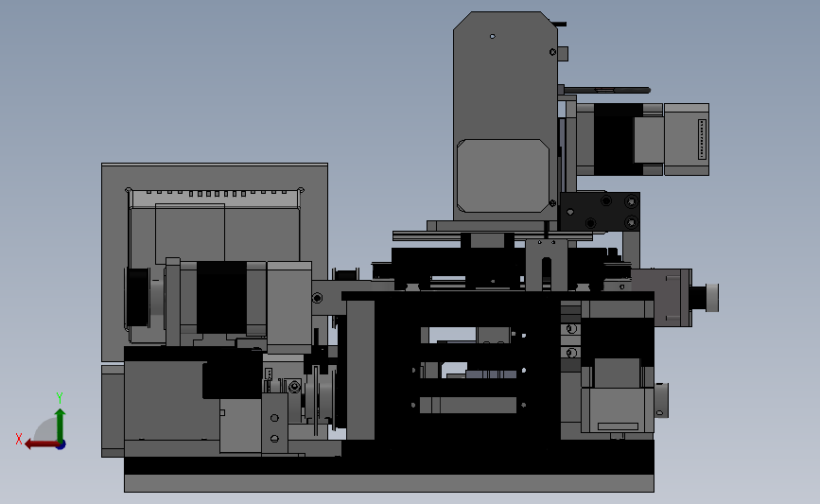820x504 pixels.
Task: Select the tall upright housing at top of model
Action: (x=505, y=115)
